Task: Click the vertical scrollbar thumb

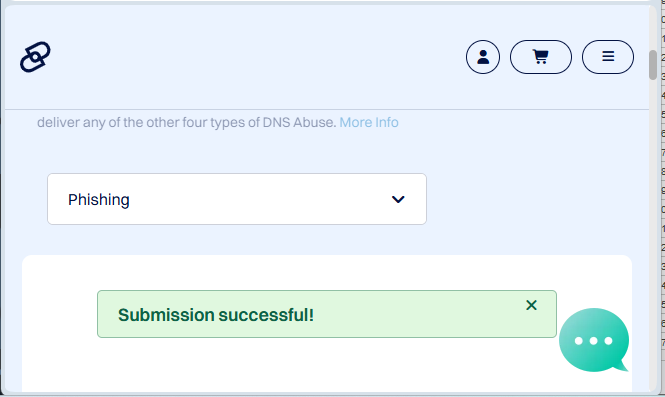Action: pos(653,64)
